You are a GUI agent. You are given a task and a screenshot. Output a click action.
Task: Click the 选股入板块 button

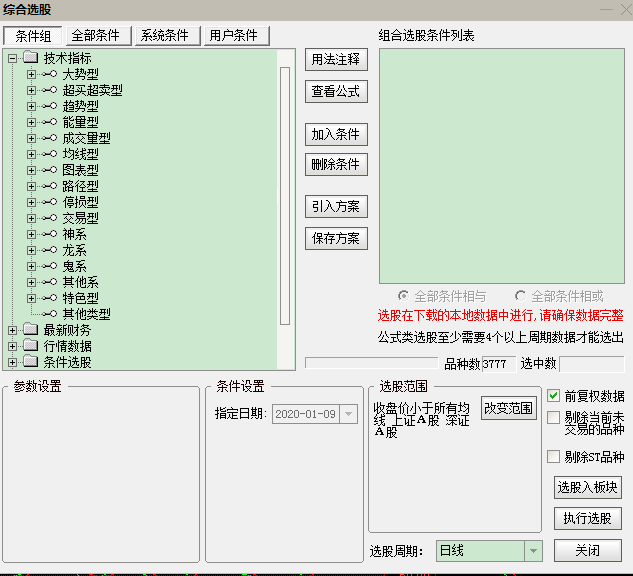tap(588, 487)
